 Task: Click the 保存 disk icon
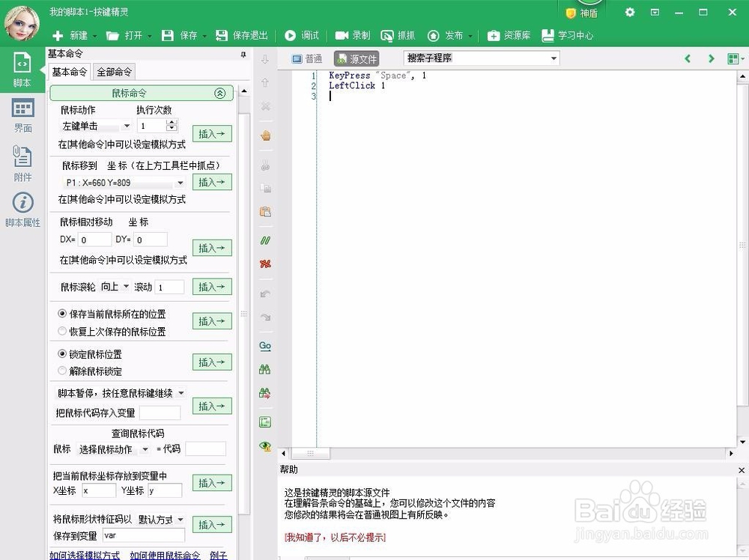click(168, 35)
